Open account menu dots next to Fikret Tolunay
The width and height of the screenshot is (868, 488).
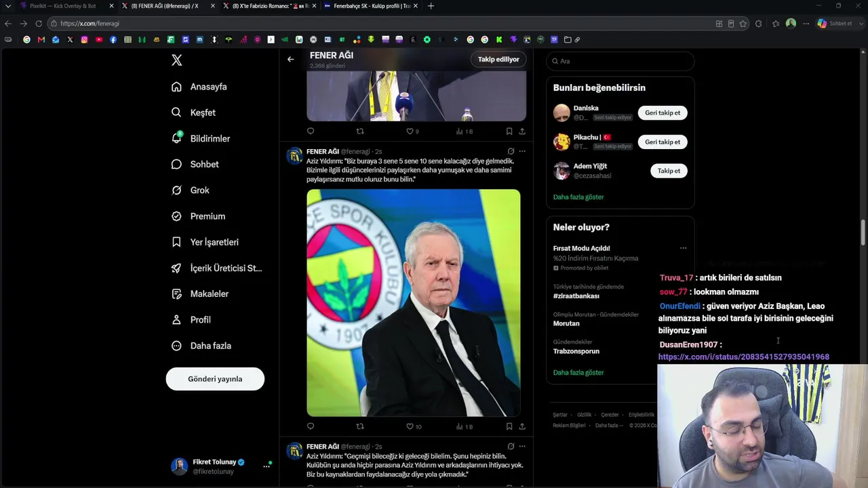[x=267, y=466]
